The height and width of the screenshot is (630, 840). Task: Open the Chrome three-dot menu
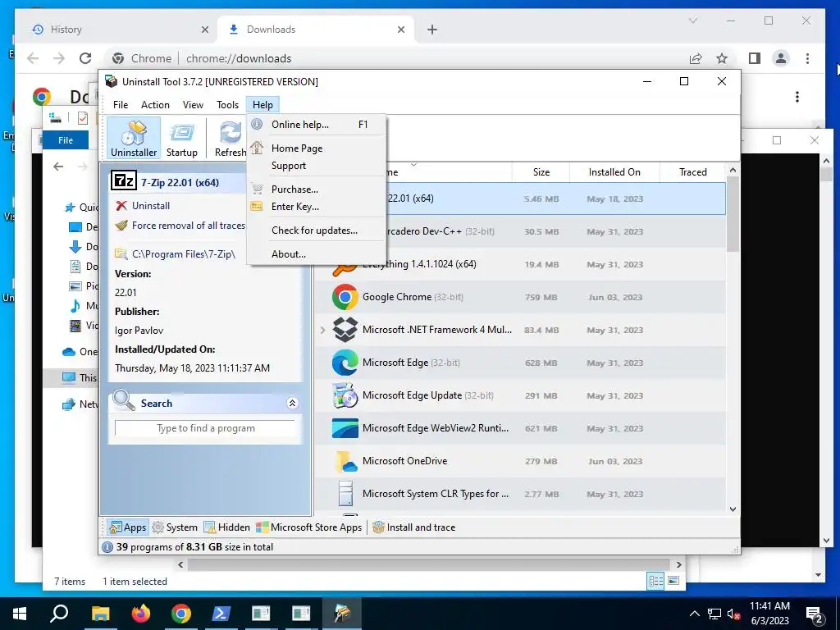pyautogui.click(x=807, y=58)
